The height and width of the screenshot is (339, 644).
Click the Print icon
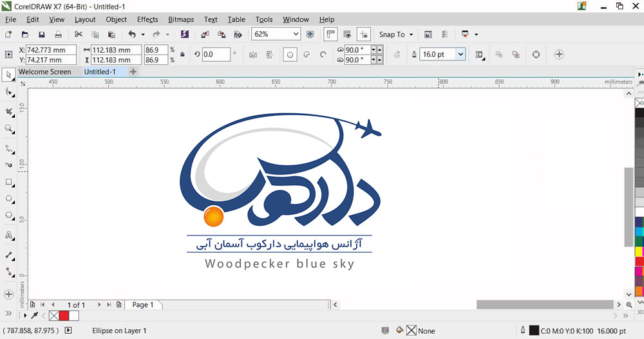coord(59,35)
